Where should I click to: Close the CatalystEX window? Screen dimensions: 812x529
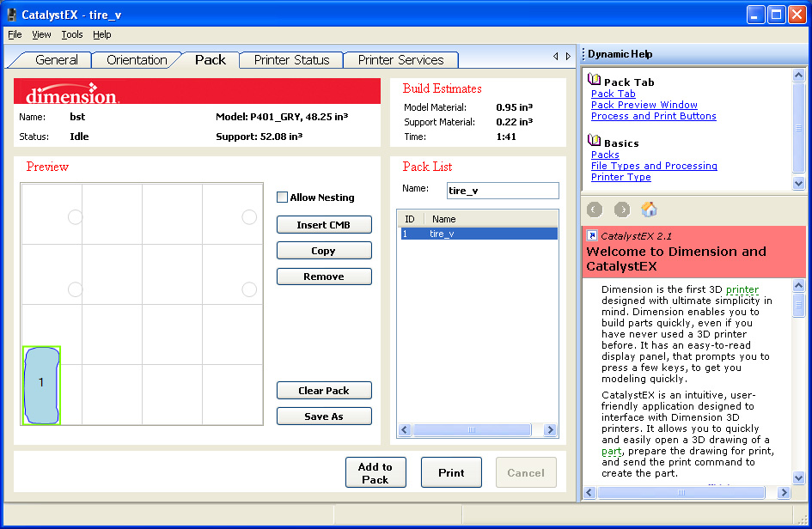pyautogui.click(x=797, y=15)
